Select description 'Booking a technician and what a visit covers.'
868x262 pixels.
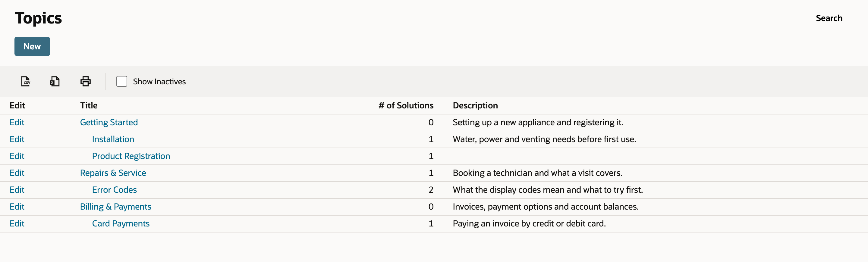point(537,173)
